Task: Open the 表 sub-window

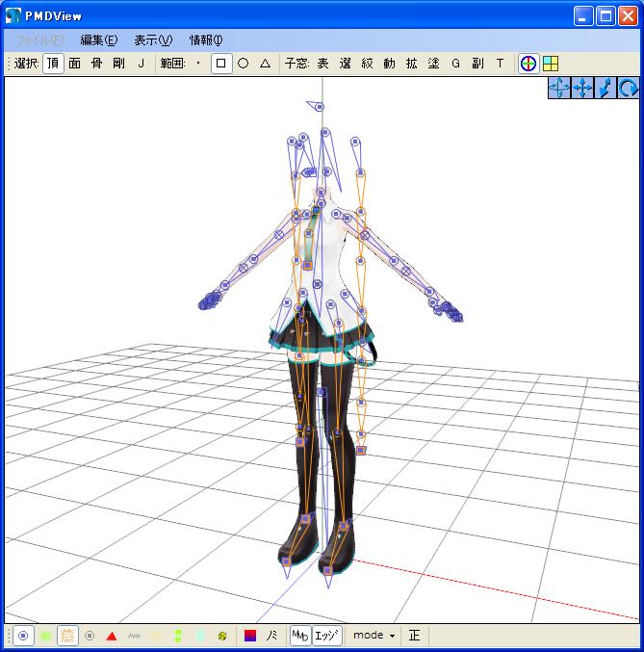Action: point(323,64)
